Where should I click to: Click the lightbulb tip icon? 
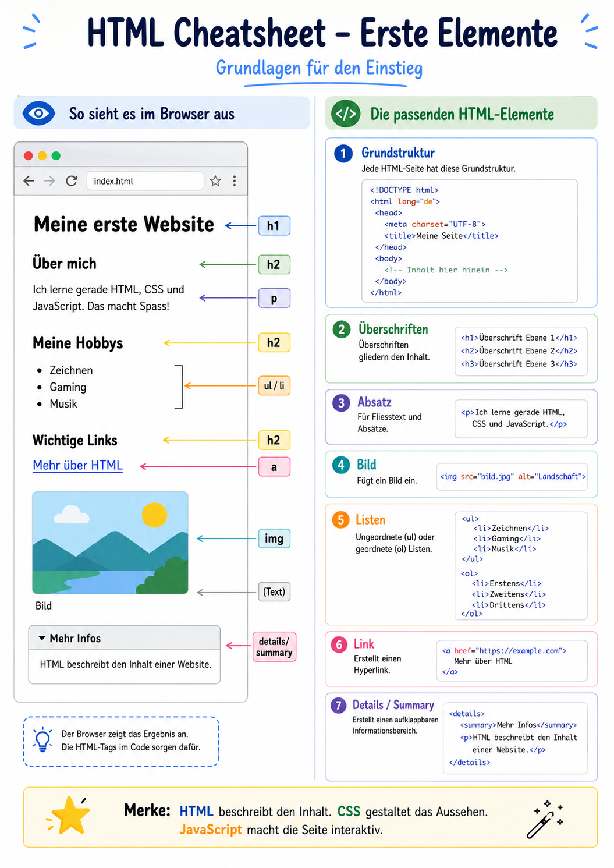(43, 740)
